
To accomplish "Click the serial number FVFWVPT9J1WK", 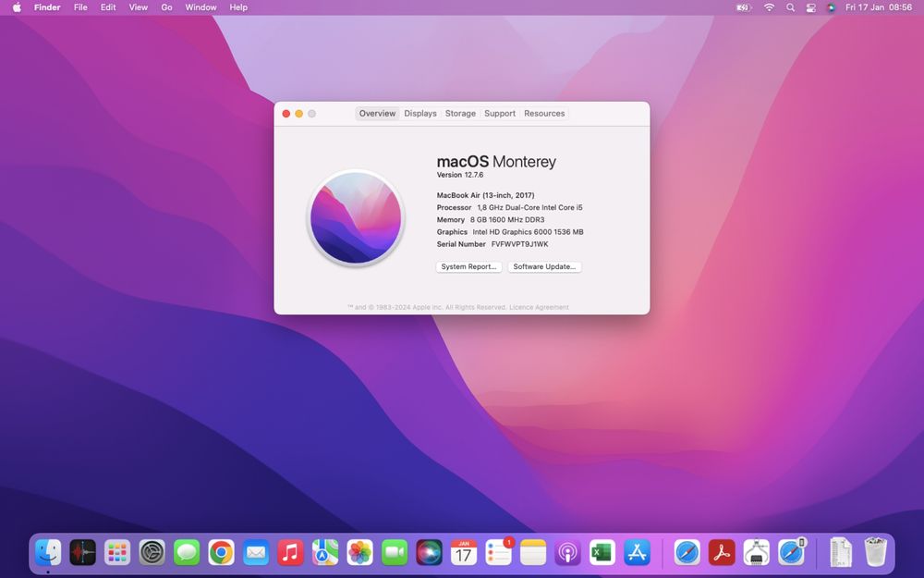I will 519,244.
